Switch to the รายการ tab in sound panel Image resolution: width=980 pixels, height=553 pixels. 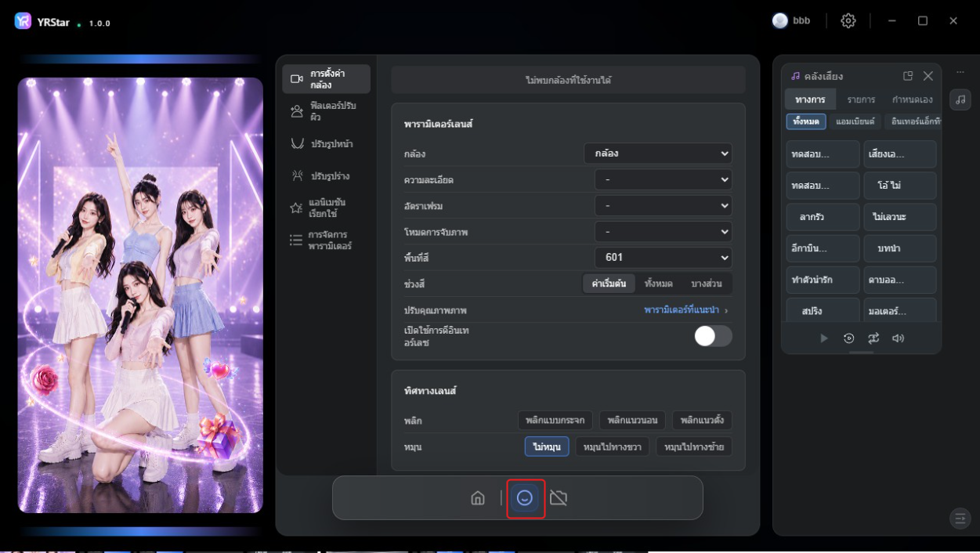[x=861, y=99]
